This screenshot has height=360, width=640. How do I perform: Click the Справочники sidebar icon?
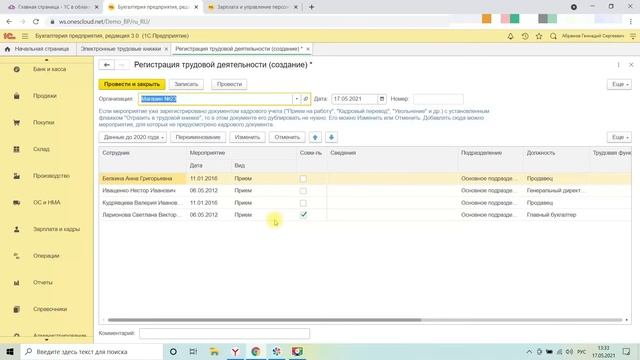tap(16, 309)
